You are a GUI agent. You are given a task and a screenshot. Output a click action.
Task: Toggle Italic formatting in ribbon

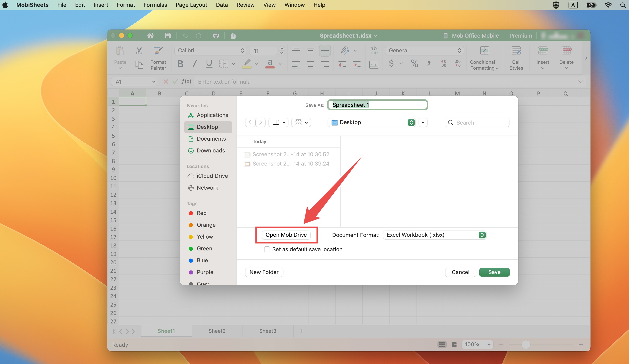[195, 64]
